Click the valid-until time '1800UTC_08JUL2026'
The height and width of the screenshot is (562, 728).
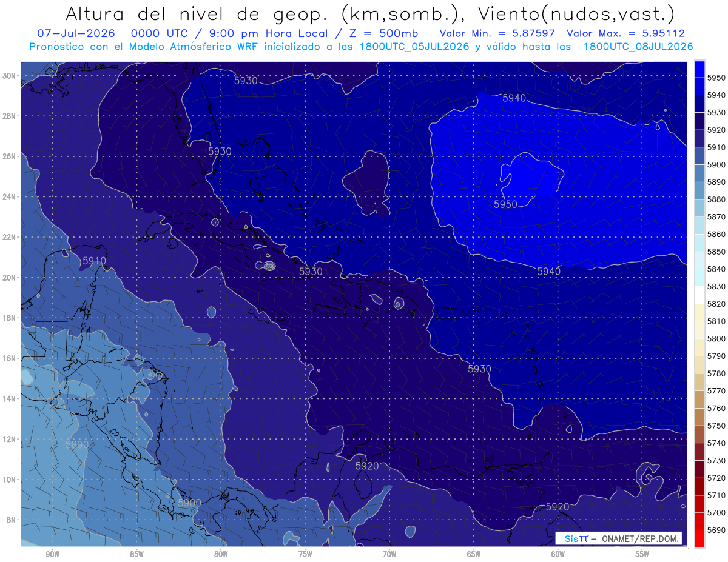tap(638, 46)
